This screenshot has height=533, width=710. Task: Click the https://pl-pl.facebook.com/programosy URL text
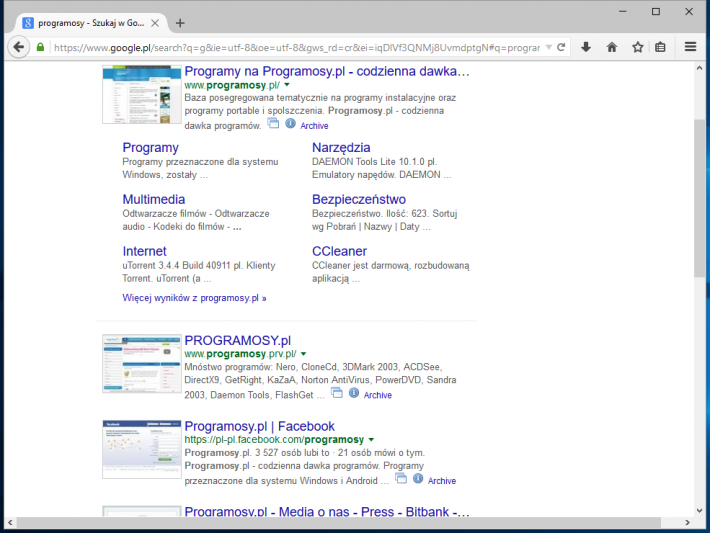point(274,439)
